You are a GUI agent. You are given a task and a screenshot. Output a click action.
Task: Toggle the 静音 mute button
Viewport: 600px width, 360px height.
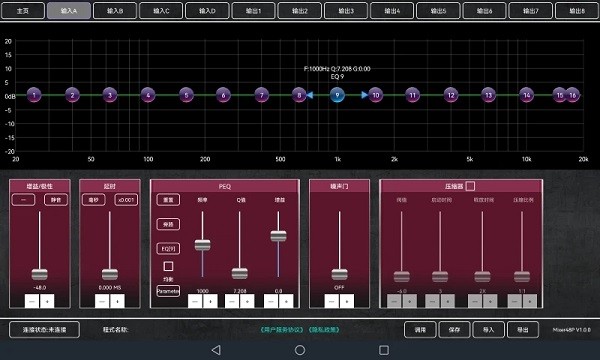(x=56, y=200)
